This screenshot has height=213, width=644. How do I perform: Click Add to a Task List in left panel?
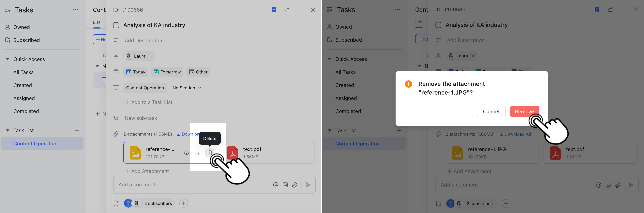(149, 102)
